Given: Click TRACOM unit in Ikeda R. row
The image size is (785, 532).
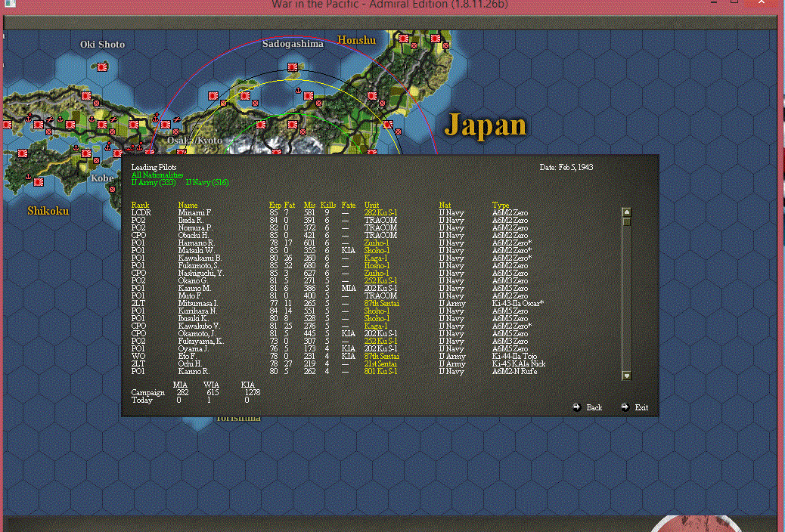Looking at the screenshot, I should point(380,220).
